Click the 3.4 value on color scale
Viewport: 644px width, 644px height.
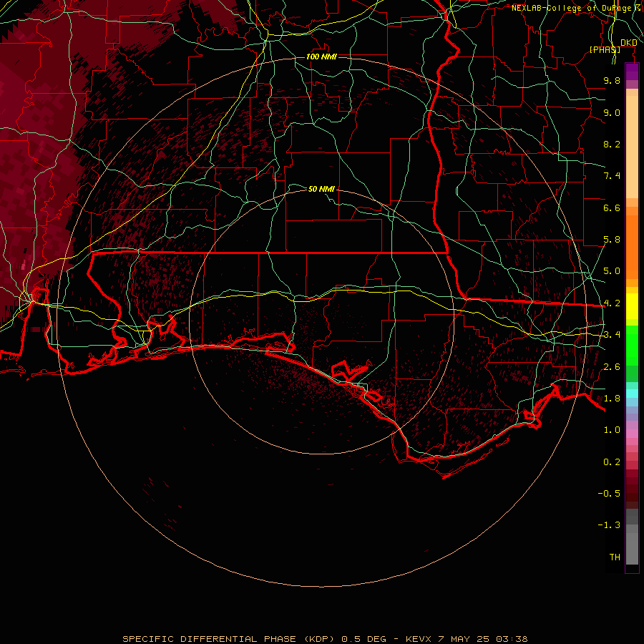(612, 335)
